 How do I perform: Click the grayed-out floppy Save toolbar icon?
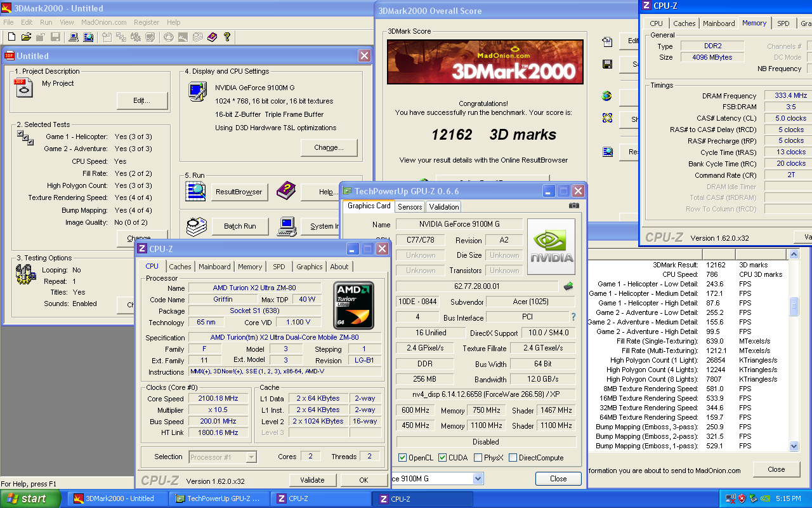pos(56,37)
